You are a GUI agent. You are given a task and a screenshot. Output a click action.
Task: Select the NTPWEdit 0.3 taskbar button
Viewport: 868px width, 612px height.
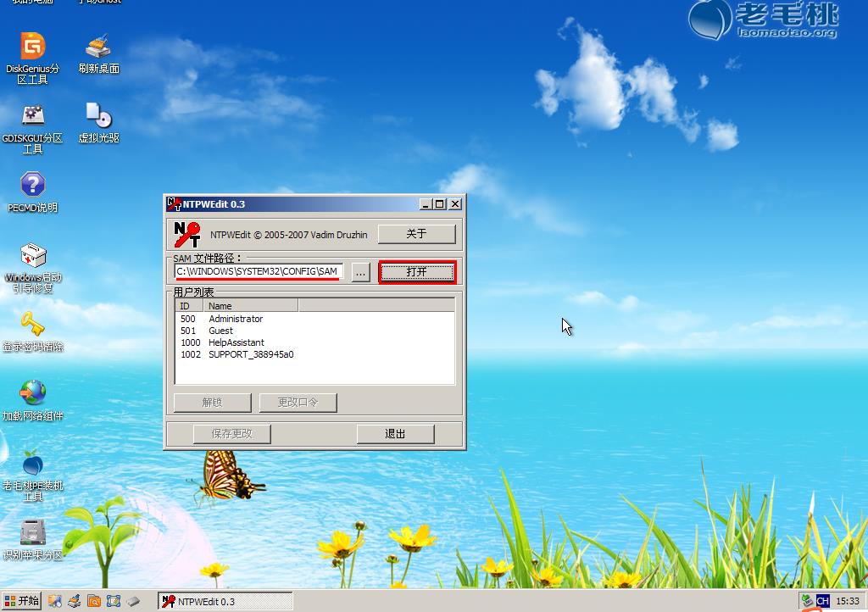225,602
